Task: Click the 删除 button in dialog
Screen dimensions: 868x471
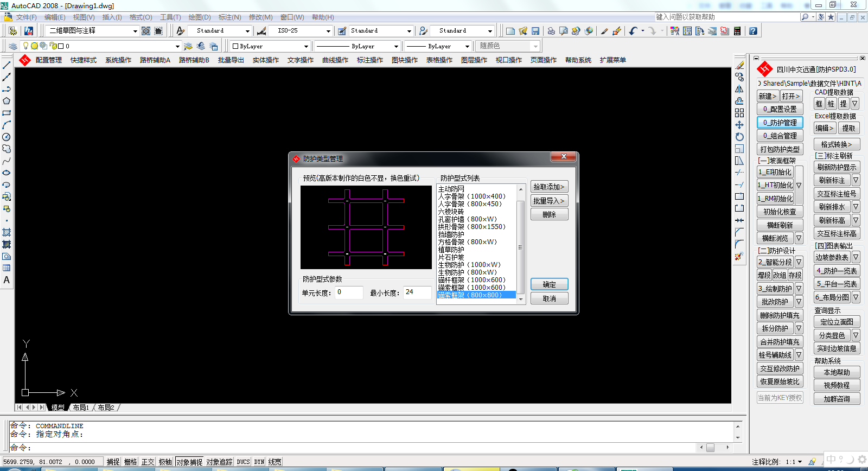Action: coord(549,214)
